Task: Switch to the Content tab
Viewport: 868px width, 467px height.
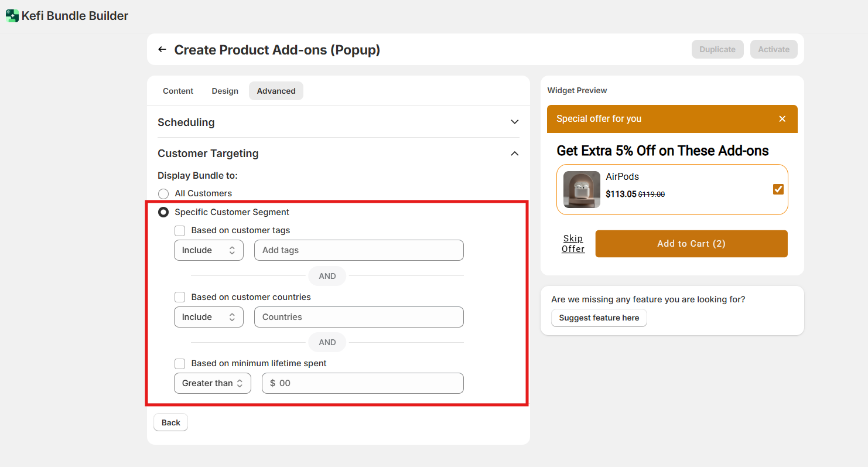Action: point(178,91)
